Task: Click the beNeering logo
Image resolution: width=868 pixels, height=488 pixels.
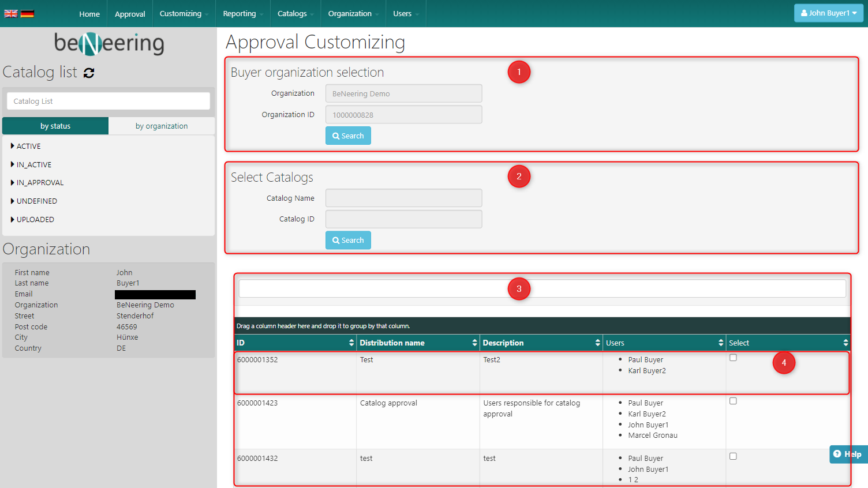Action: (x=109, y=44)
